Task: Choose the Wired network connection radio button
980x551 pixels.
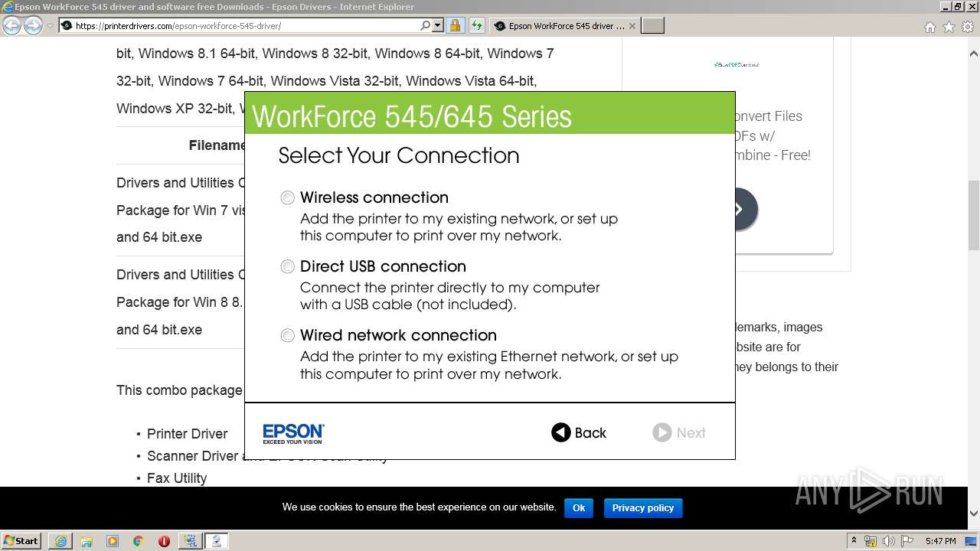Action: point(287,336)
